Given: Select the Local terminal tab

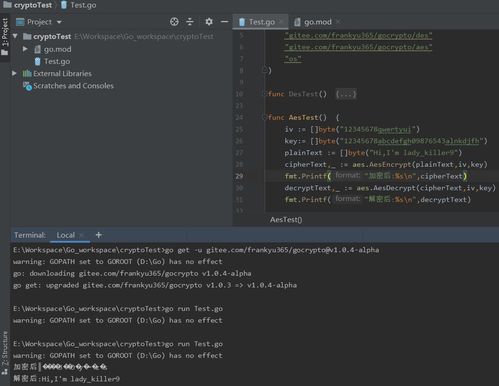Looking at the screenshot, I should pyautogui.click(x=66, y=235).
